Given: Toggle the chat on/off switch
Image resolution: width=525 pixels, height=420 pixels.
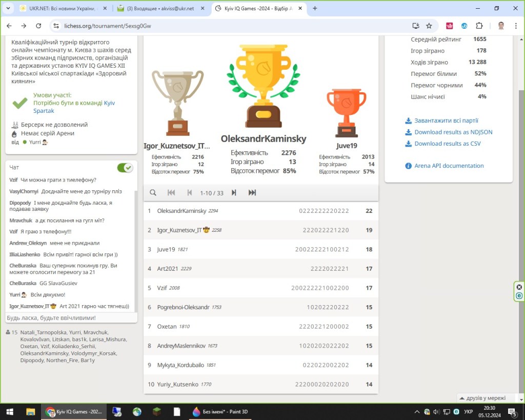Looking at the screenshot, I should click(125, 168).
